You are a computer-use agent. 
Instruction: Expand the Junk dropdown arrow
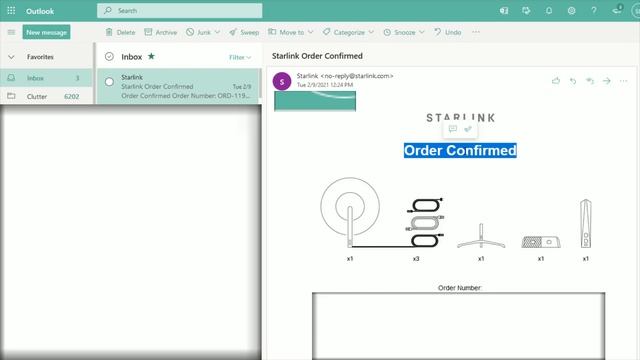point(217,32)
